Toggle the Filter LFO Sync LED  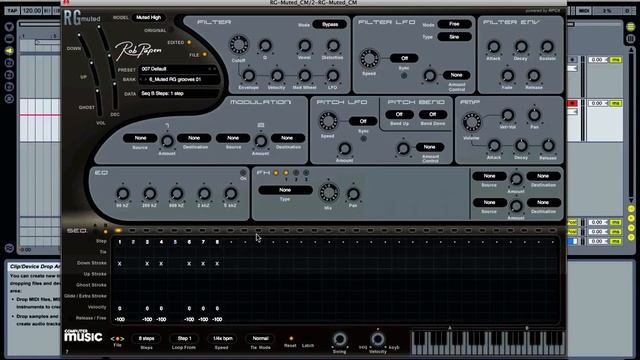404,76
